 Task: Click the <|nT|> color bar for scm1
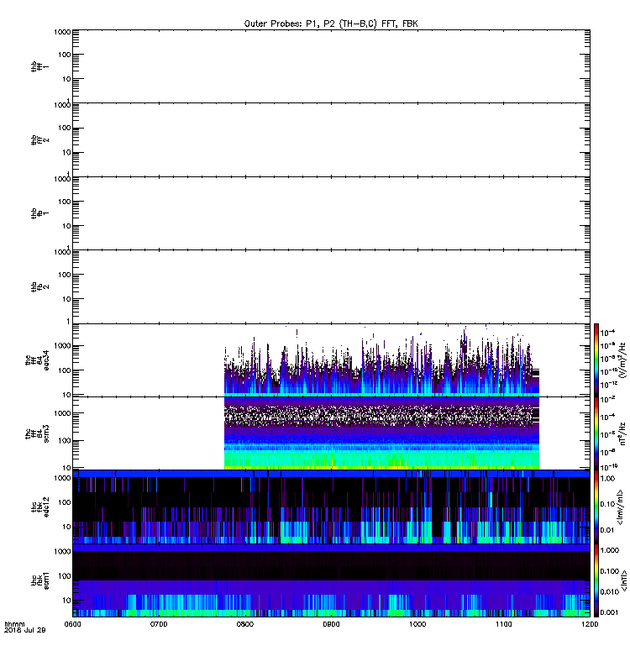(596, 580)
